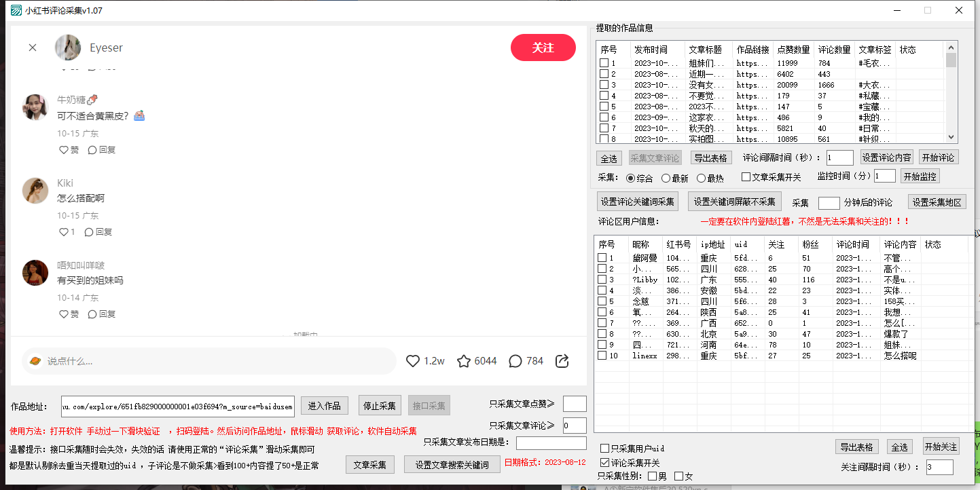The width and height of the screenshot is (980, 490).
Task: Click the 作品地址 URL input field
Action: 178,406
